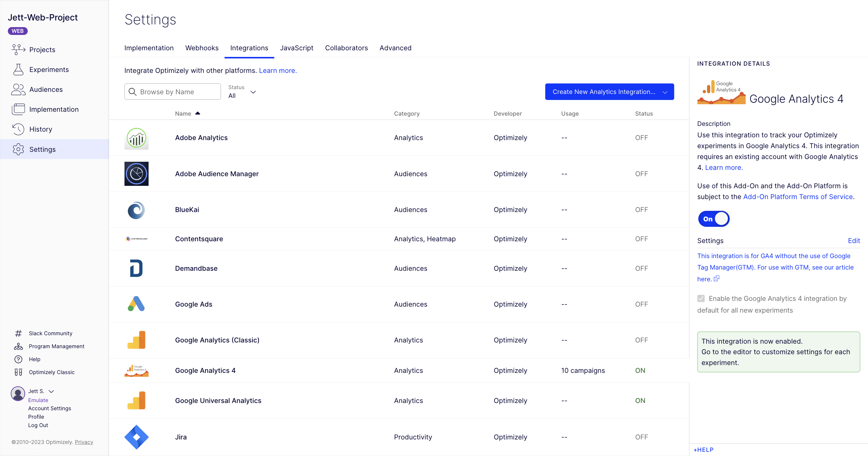
Task: Select the Adobe Analytics logo
Action: click(x=137, y=138)
